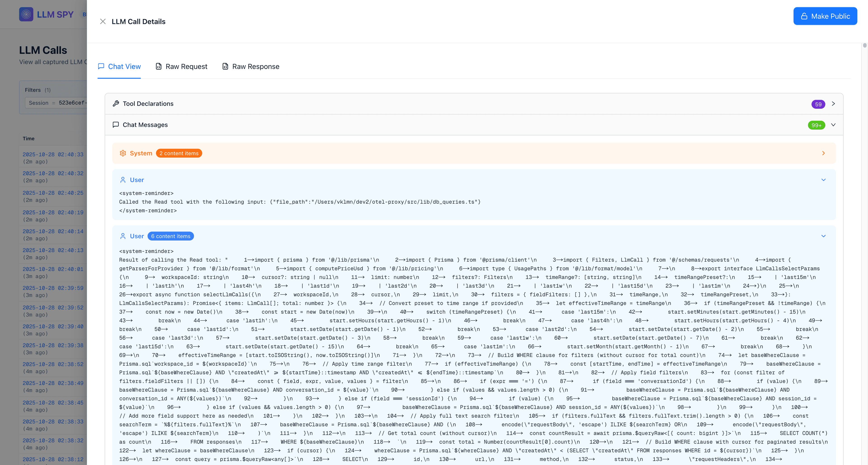The width and height of the screenshot is (868, 465).
Task: Click the chat bubble icon beside Chat Messages
Action: click(116, 125)
